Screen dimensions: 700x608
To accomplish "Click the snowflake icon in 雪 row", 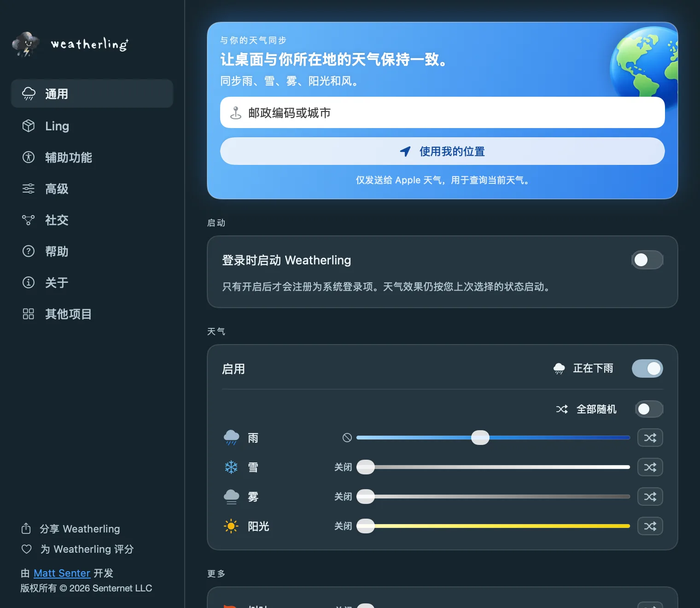I will [x=231, y=467].
